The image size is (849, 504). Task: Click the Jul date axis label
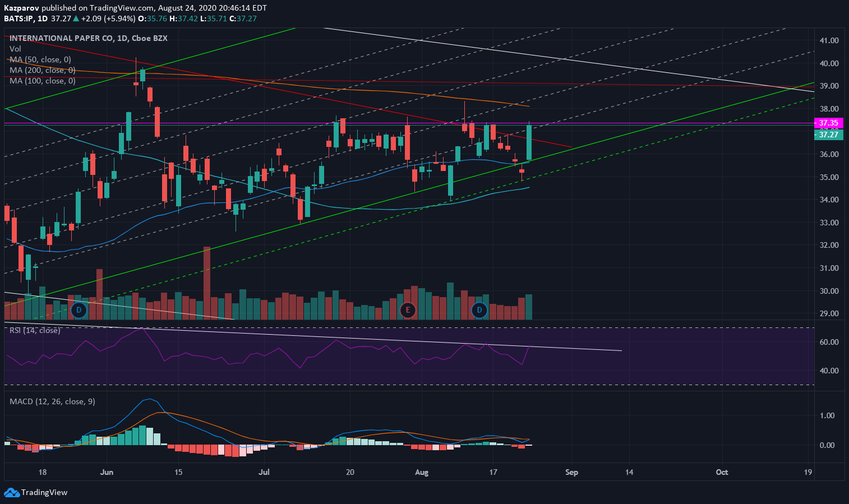point(264,472)
